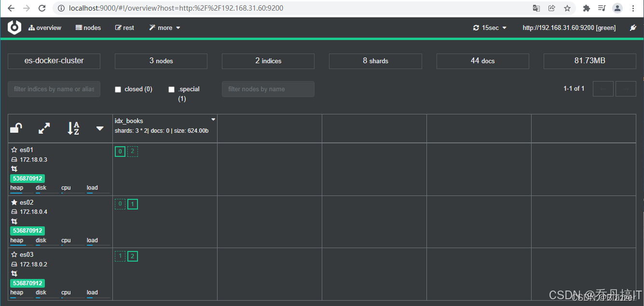Click the share page icon

552,8
